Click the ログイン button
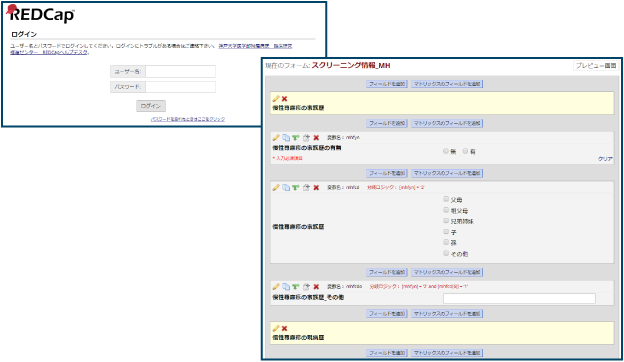Screen dimensions: 624x362 151,106
